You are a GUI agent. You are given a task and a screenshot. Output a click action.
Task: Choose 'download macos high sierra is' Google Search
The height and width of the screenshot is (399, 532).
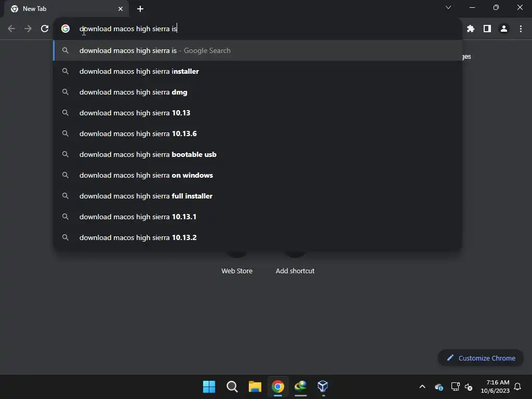[258, 50]
